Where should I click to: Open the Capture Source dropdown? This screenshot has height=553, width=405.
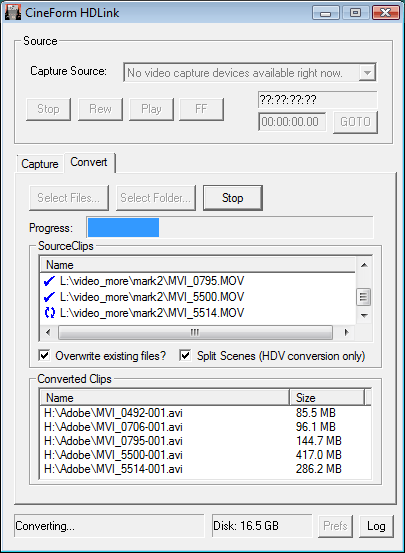[x=367, y=73]
